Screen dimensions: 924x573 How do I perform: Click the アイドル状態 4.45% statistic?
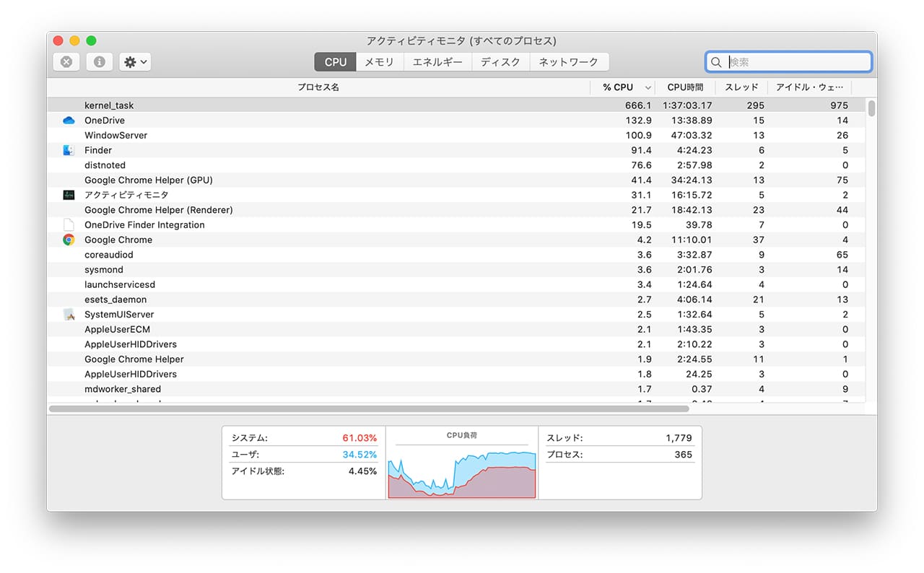click(x=304, y=471)
